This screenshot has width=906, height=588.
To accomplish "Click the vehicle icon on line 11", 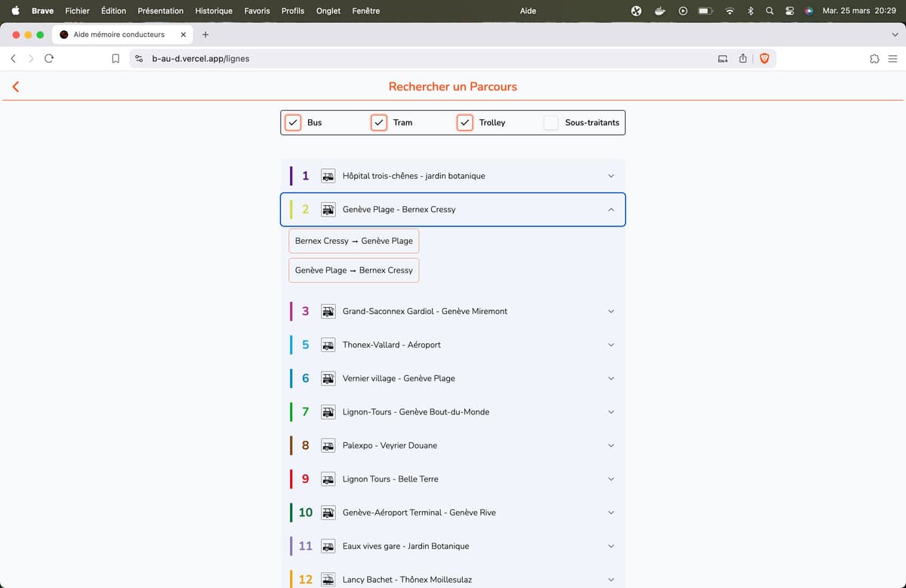I will [x=328, y=546].
